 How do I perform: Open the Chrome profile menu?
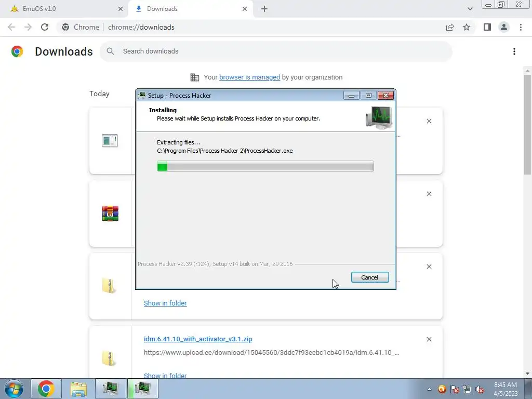[x=504, y=27]
